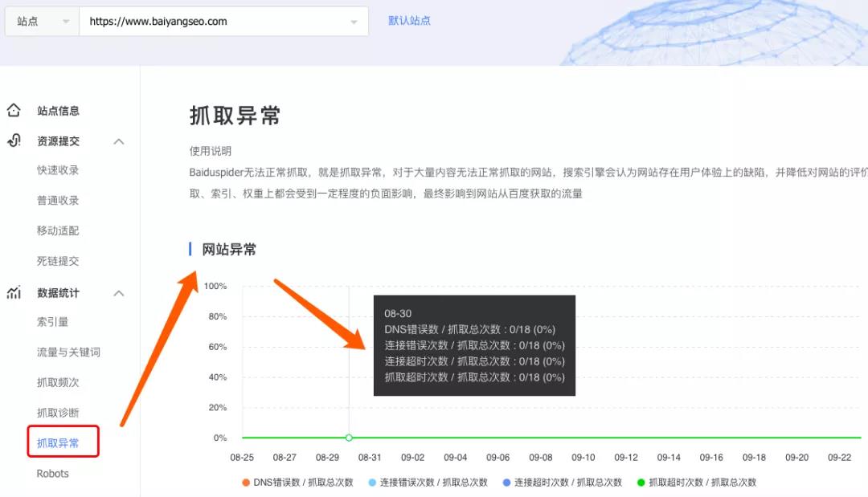Open the Robots sidebar item
This screenshot has width=868, height=497.
tap(53, 474)
